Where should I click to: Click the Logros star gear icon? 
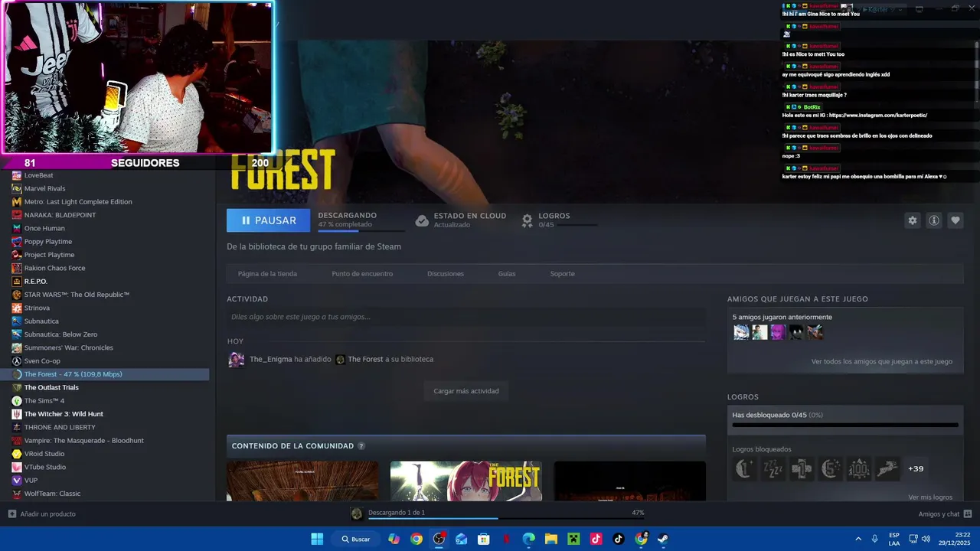point(527,220)
